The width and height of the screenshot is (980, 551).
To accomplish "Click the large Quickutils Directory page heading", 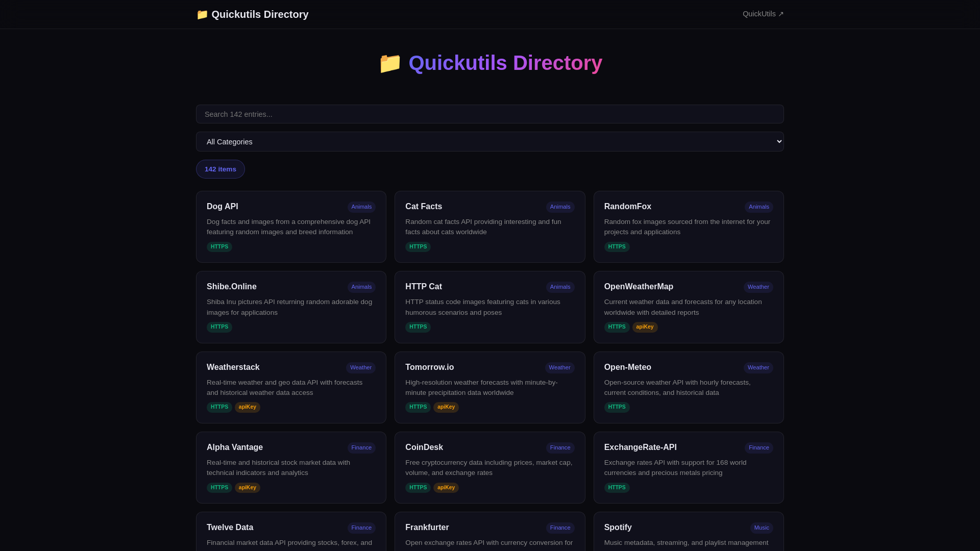I will coord(490,63).
